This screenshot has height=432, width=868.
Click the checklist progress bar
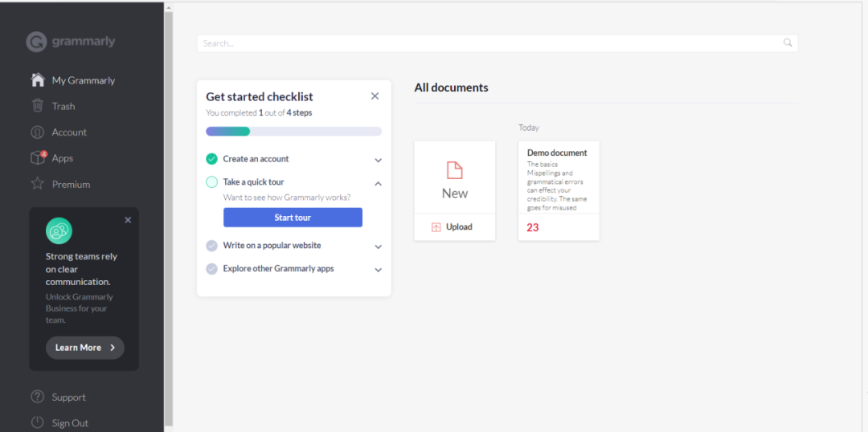293,131
